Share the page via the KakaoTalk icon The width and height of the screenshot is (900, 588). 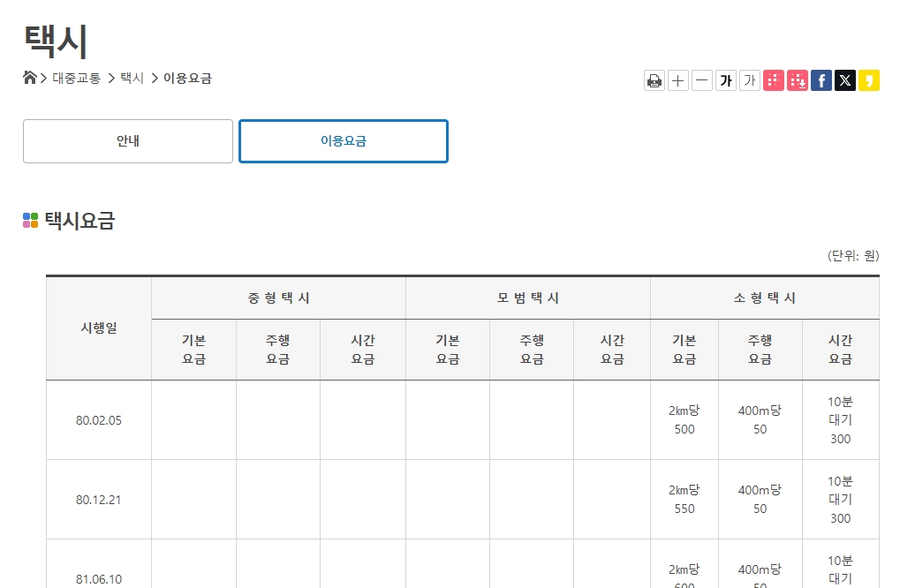click(868, 79)
